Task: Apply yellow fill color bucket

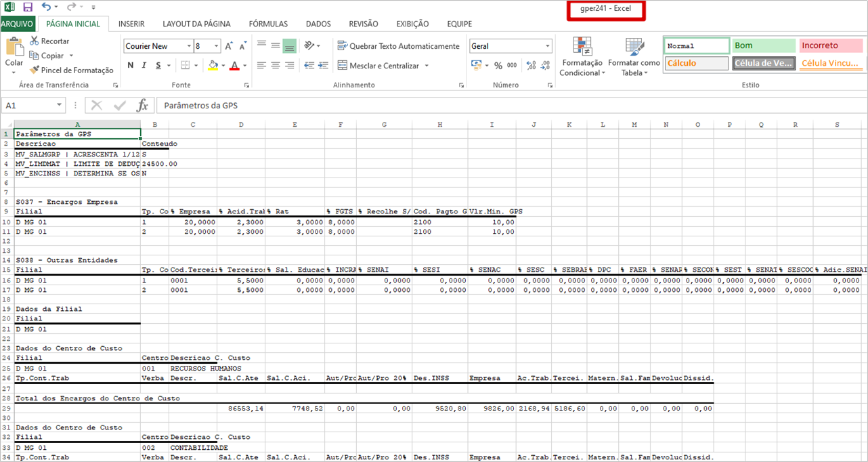Action: coord(213,66)
